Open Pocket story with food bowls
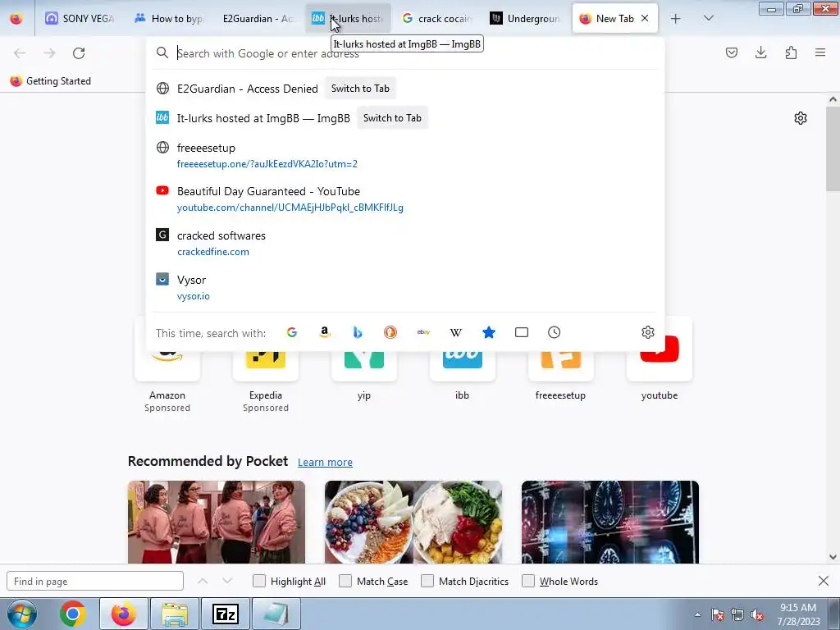 (x=413, y=522)
